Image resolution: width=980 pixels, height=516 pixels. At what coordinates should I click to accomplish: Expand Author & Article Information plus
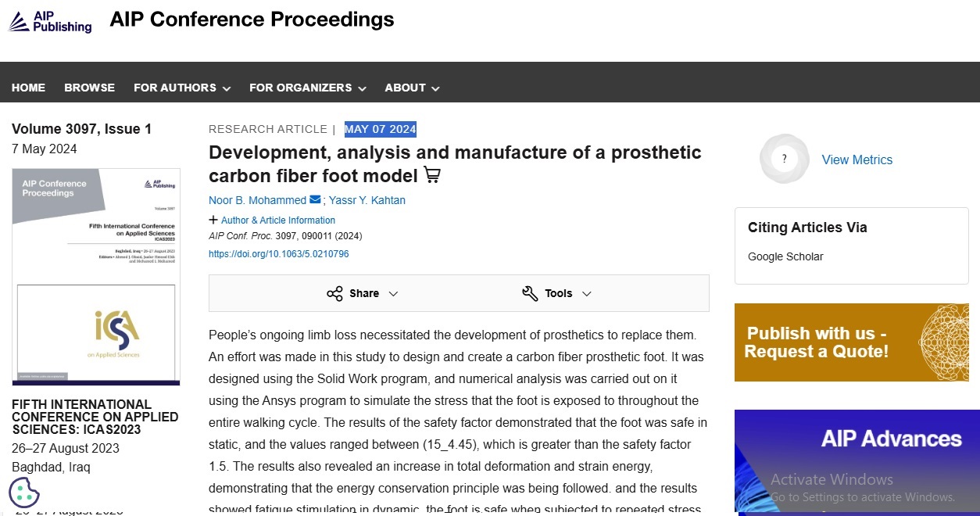click(x=213, y=220)
